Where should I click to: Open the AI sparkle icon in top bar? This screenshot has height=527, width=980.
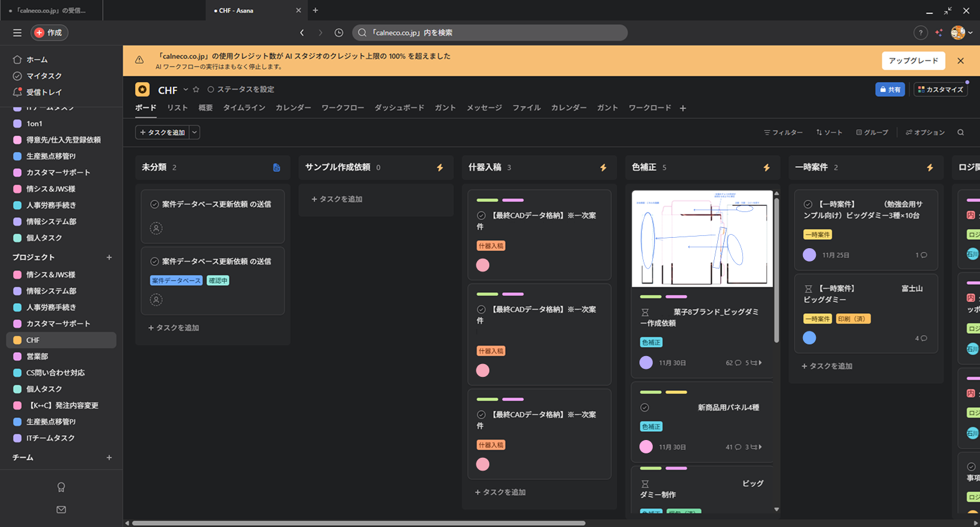(x=939, y=33)
